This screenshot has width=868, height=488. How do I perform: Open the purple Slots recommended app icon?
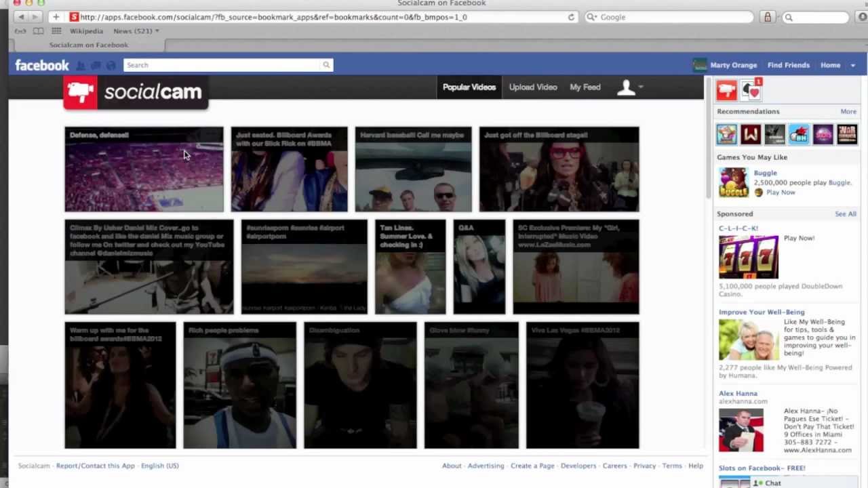[x=823, y=134]
